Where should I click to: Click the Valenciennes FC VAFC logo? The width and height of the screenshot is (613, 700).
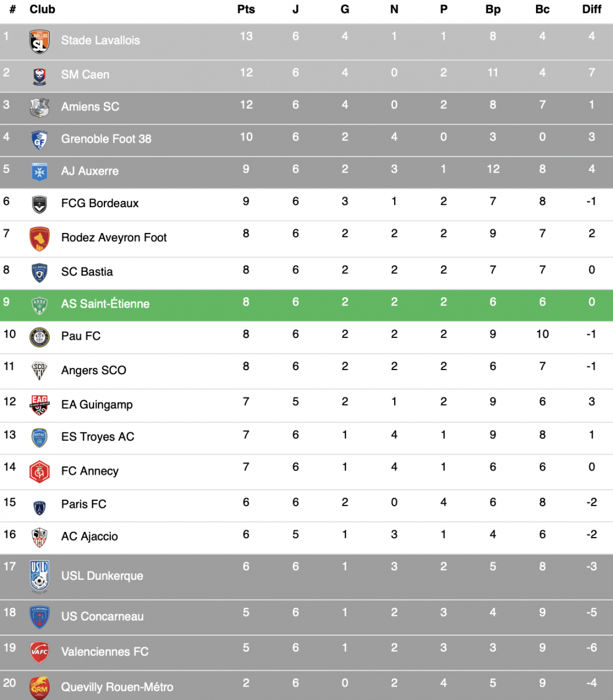coord(39,652)
